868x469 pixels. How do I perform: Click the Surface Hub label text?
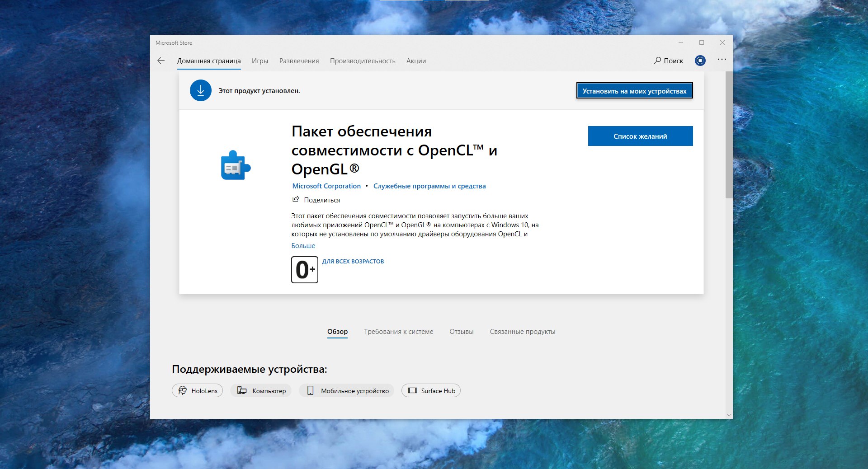point(438,391)
